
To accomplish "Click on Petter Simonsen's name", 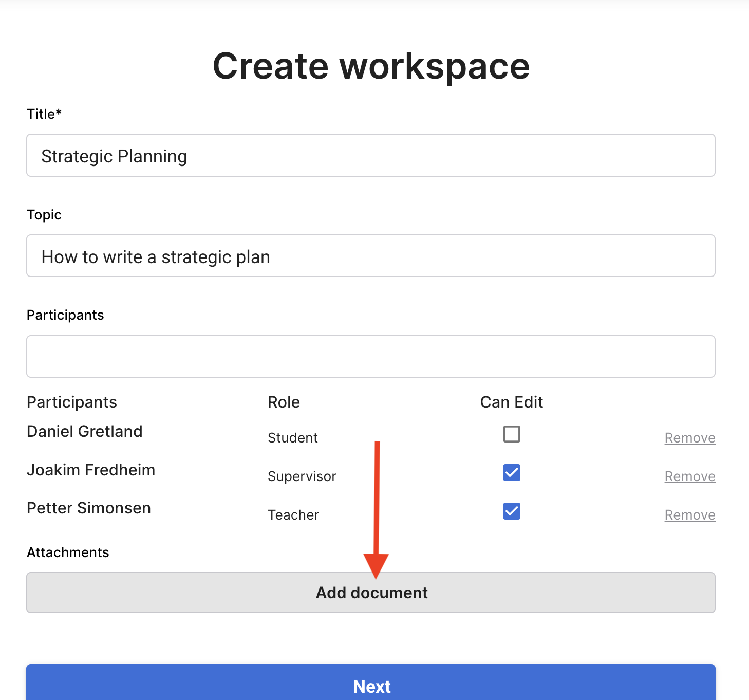I will click(89, 508).
